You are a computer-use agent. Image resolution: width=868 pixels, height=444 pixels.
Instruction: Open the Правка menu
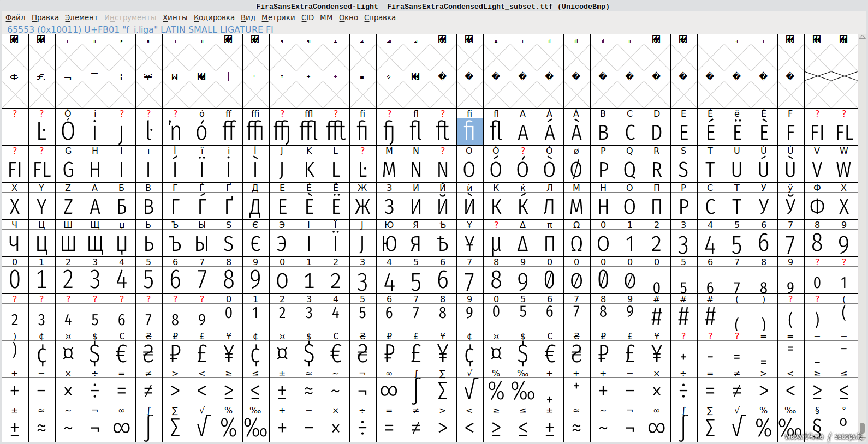(45, 17)
